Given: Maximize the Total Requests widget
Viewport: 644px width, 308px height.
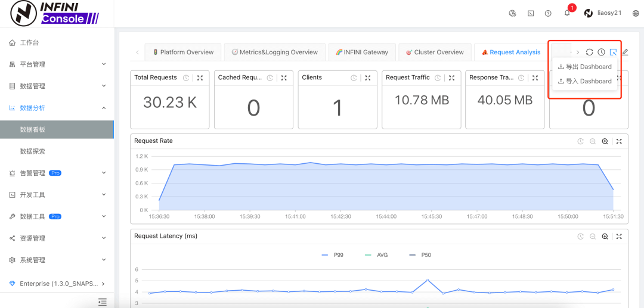Looking at the screenshot, I should (200, 77).
